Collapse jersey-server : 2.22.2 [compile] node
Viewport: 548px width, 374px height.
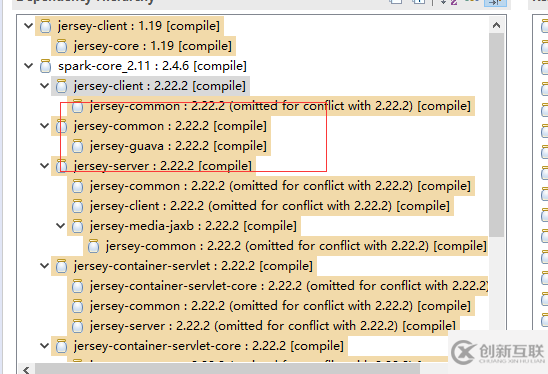coord(44,166)
